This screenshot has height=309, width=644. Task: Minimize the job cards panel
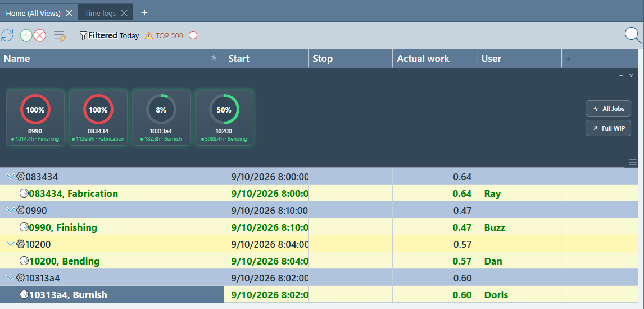point(621,76)
